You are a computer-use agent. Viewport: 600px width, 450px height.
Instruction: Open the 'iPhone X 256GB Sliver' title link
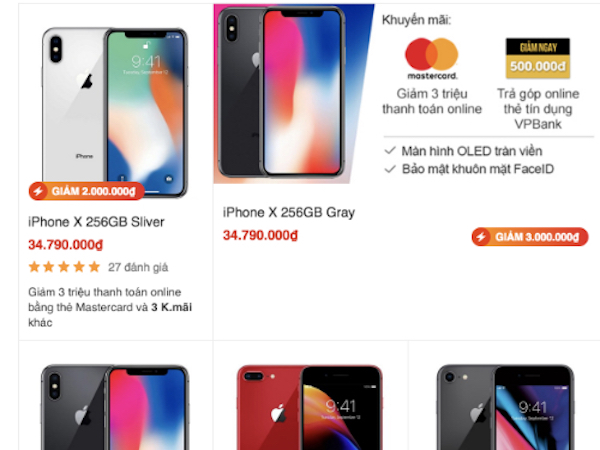pos(96,222)
